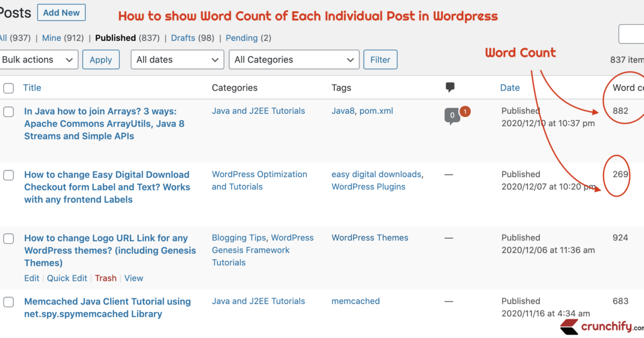Click the pom.xml tag
Image resolution: width=644 pixels, height=338 pixels.
[376, 111]
